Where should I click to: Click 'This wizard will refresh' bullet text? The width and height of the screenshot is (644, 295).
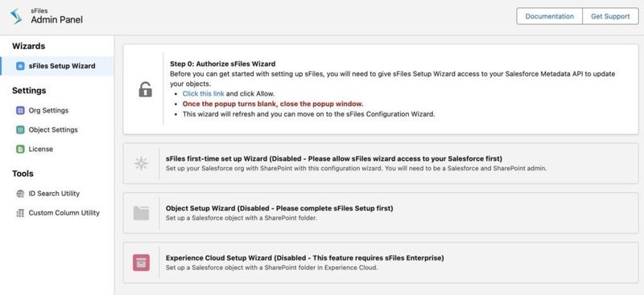click(308, 114)
